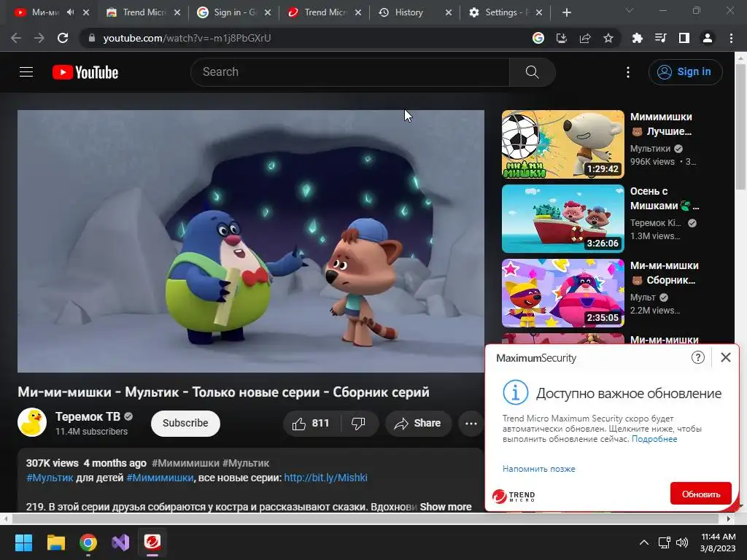This screenshot has width=747, height=560.
Task: Open bit.ly/Mishki link in description
Action: pyautogui.click(x=325, y=478)
